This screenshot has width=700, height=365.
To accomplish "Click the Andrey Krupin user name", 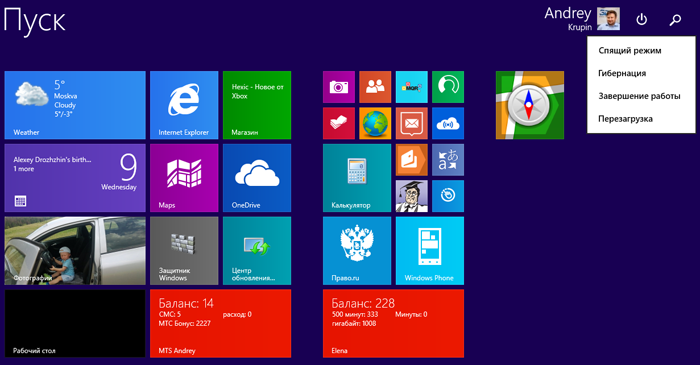I will (x=568, y=19).
